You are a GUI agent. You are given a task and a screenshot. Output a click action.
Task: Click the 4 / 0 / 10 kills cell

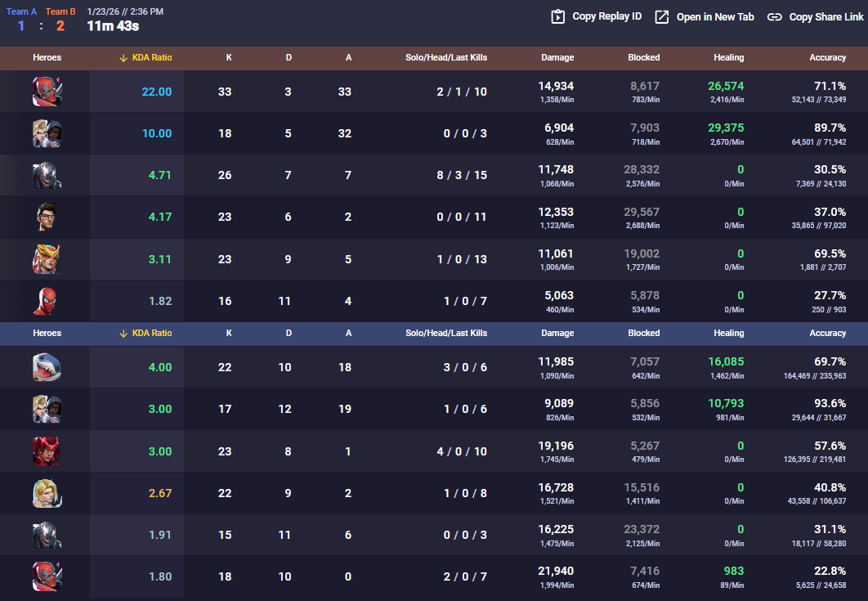(x=462, y=451)
